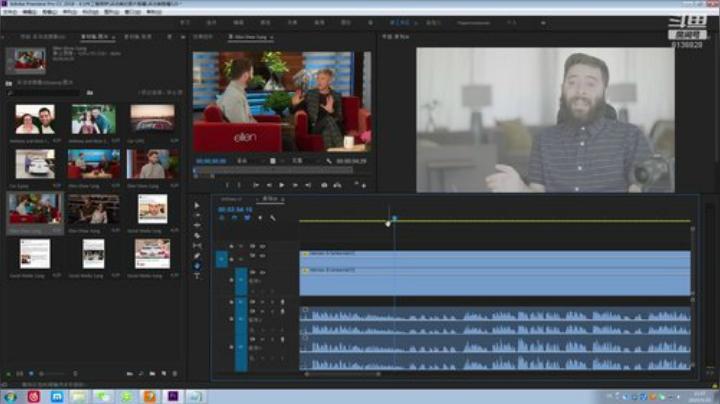
Task: Solo the first audio track
Action: pos(272,302)
